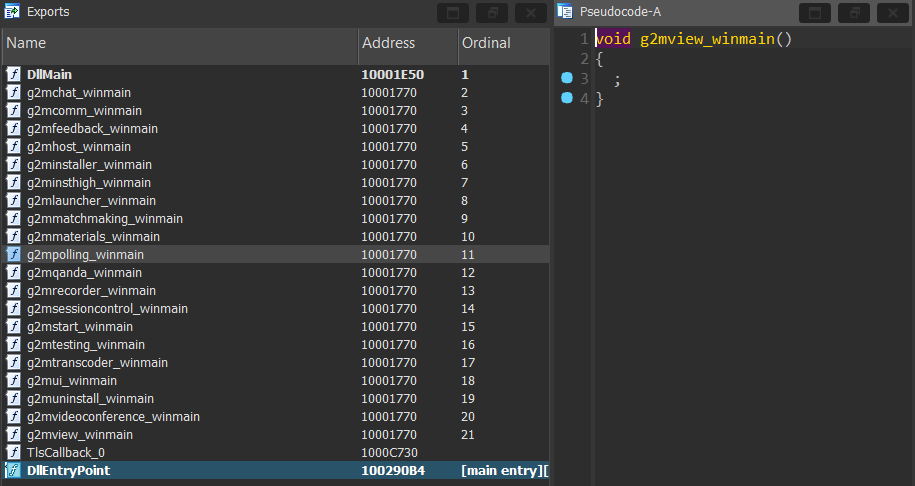
Task: Sort exports by the Address column header
Action: [x=406, y=44]
